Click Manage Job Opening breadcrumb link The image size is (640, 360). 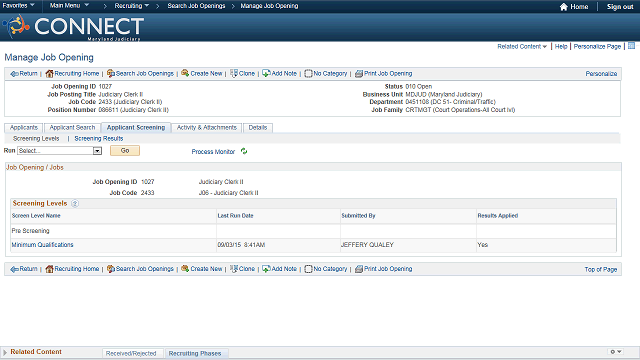click(x=269, y=6)
